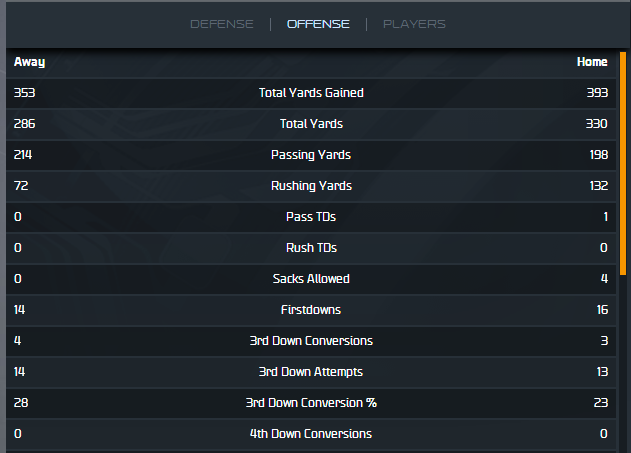631x453 pixels.
Task: Select the OFFENSE tab
Action: coord(318,24)
